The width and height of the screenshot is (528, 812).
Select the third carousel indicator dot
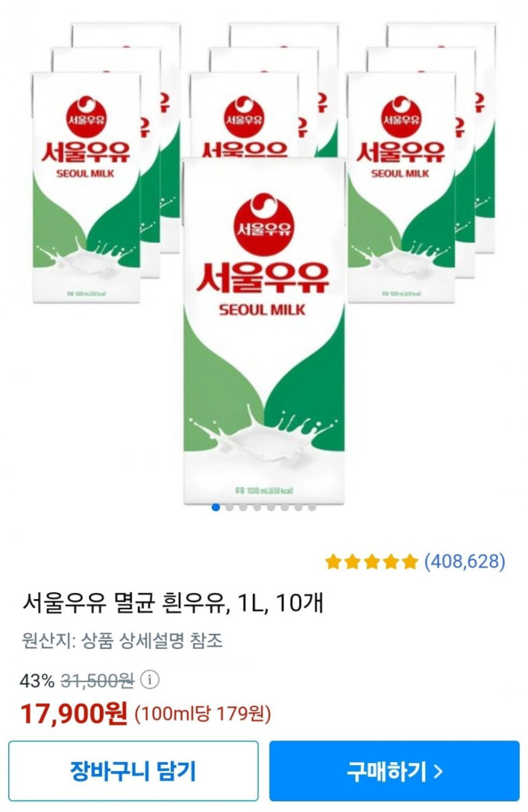tap(243, 507)
